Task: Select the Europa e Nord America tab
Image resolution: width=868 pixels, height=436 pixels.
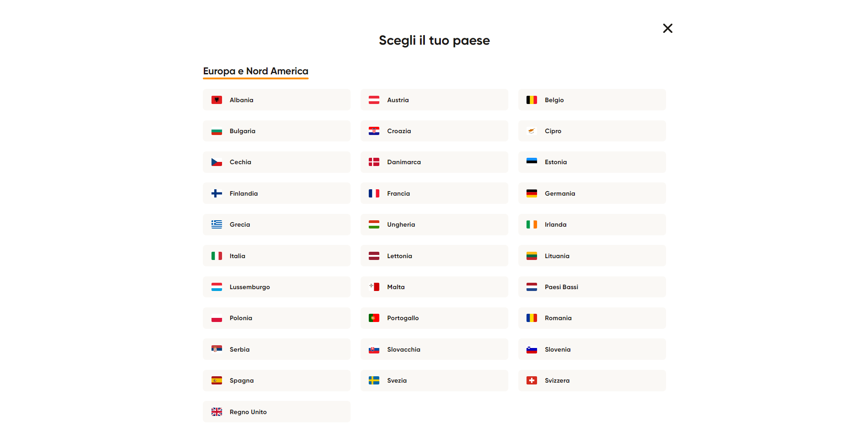Action: (x=256, y=72)
